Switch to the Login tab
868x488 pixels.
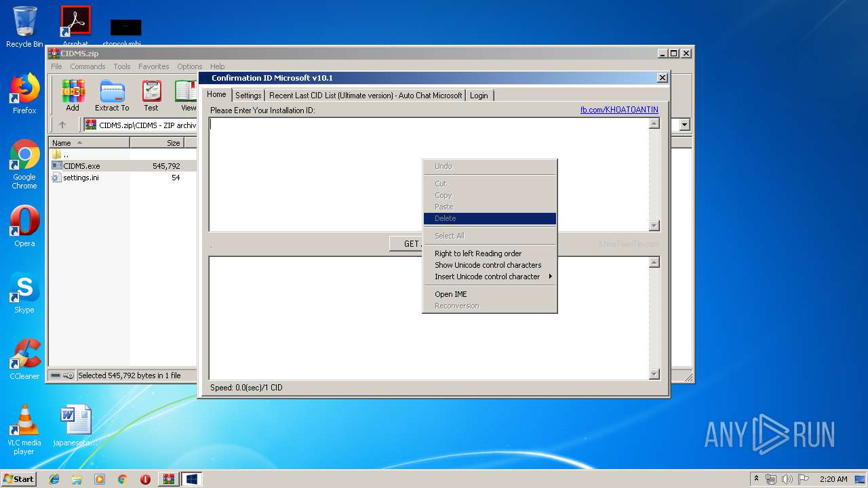[x=479, y=96]
